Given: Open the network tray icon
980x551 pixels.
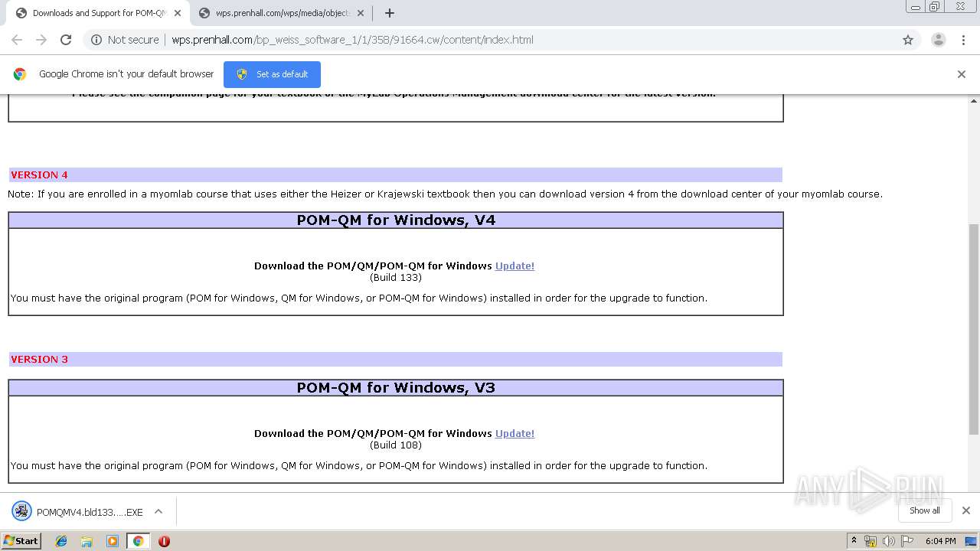Looking at the screenshot, I should coord(871,541).
